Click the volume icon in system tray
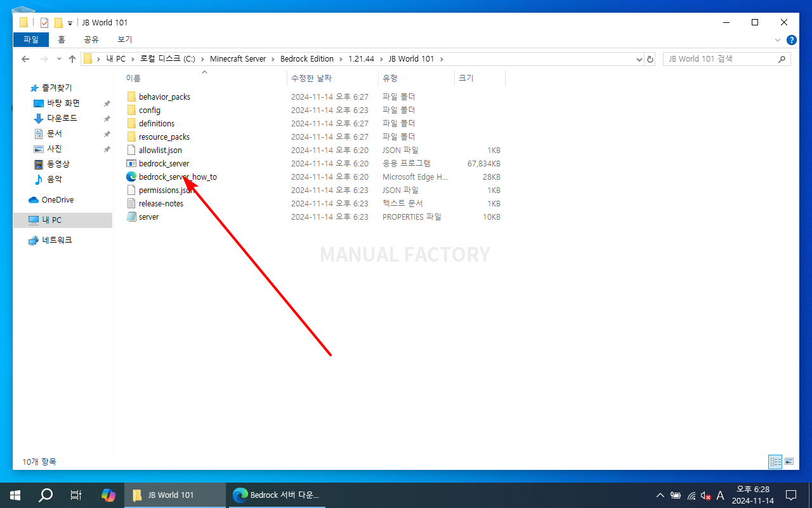This screenshot has width=812, height=508. point(705,495)
